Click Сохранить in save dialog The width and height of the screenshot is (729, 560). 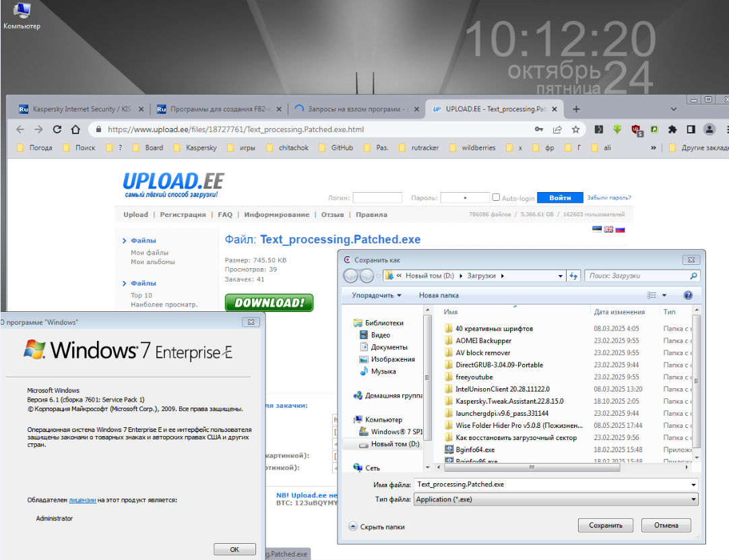coord(606,525)
